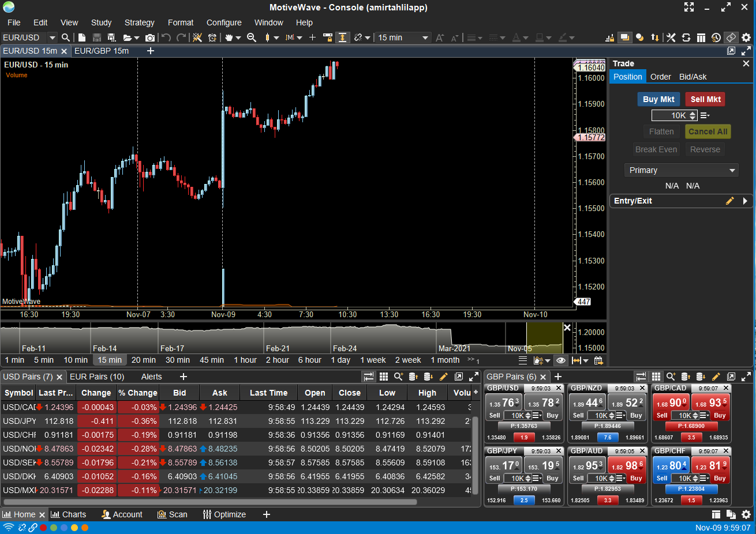The image size is (756, 534).
Task: Click the magic wand icon in toolbar
Action: point(197,37)
